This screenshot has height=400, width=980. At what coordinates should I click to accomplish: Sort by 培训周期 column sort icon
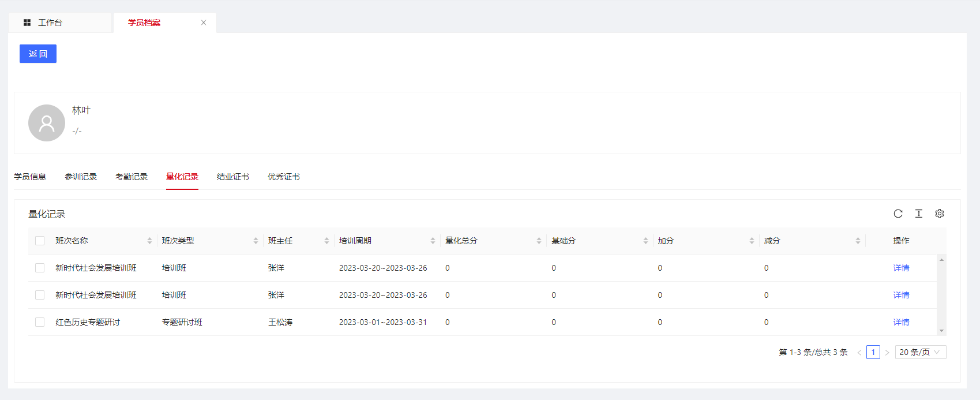[x=433, y=241]
